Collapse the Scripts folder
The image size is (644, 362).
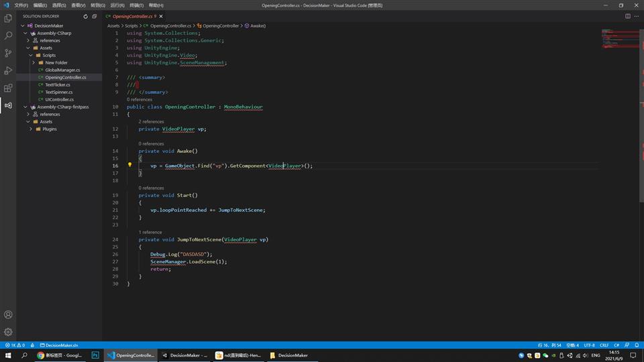tap(31, 56)
